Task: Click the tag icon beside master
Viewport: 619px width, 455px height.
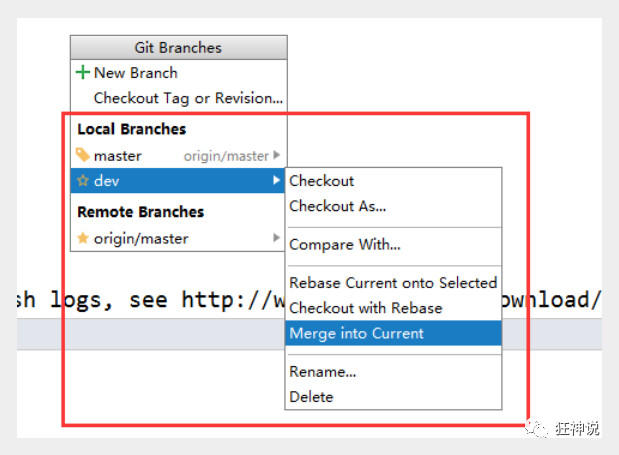Action: (x=83, y=155)
